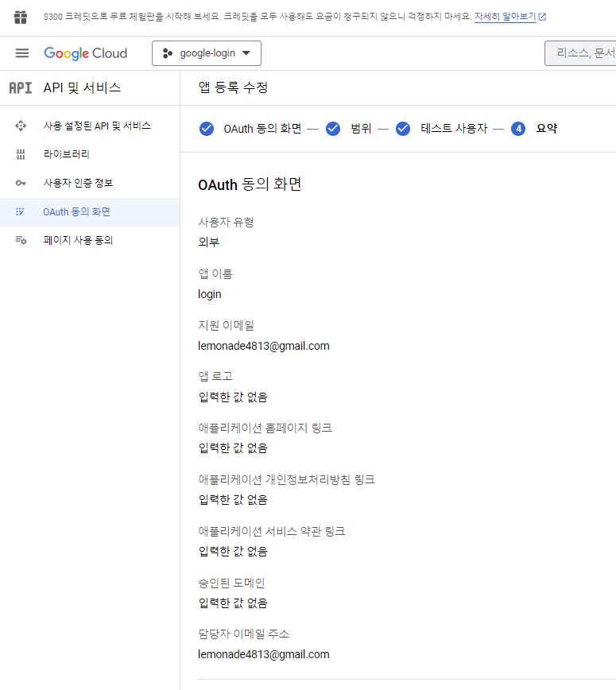
Task: Click the 리소스, 문서 search field
Action: [580, 53]
